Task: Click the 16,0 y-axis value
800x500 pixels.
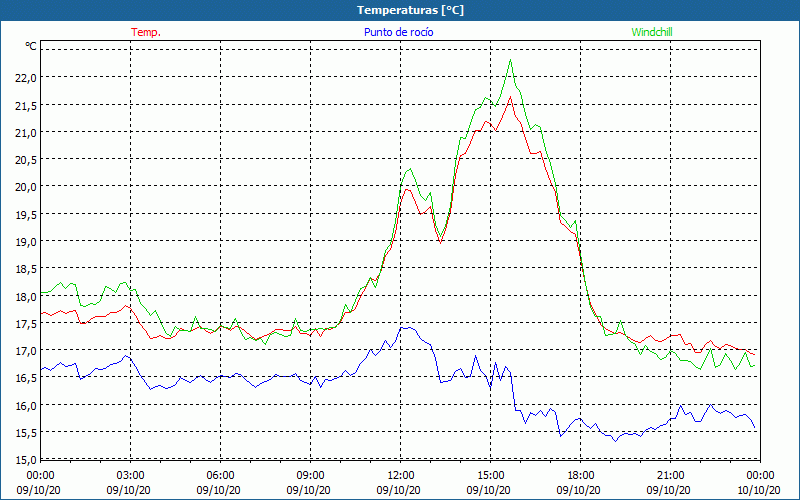Action: click(x=26, y=406)
